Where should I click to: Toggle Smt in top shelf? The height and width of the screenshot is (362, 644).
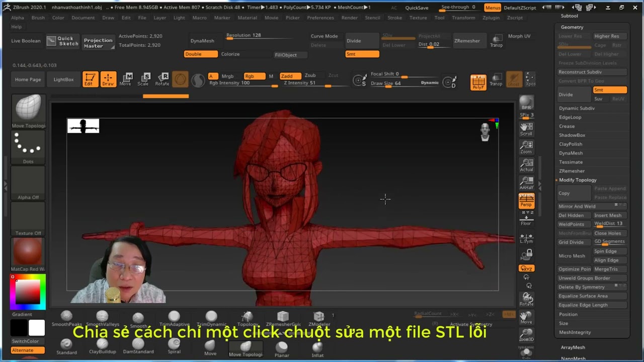tap(362, 54)
